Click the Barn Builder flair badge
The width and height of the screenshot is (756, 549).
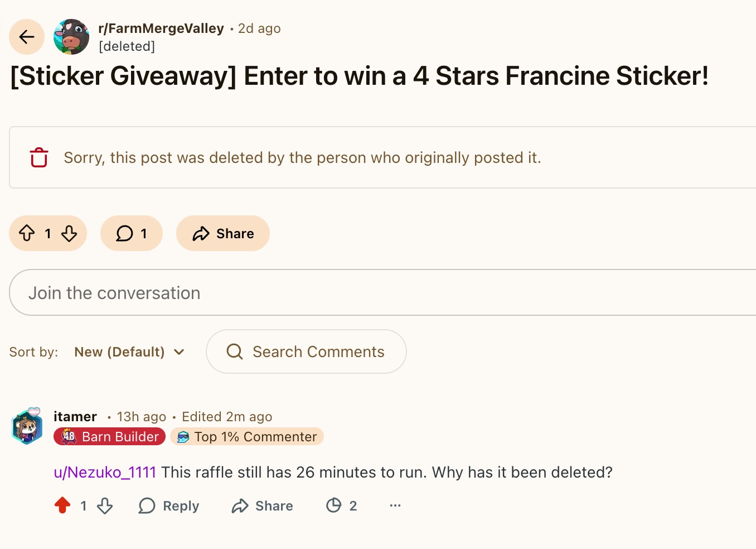[x=110, y=437]
